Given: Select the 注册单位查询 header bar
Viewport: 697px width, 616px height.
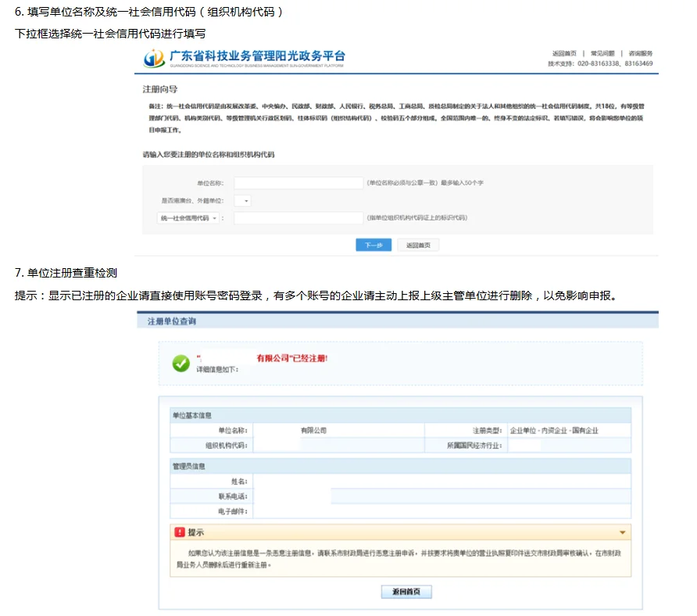Looking at the screenshot, I should click(x=172, y=320).
